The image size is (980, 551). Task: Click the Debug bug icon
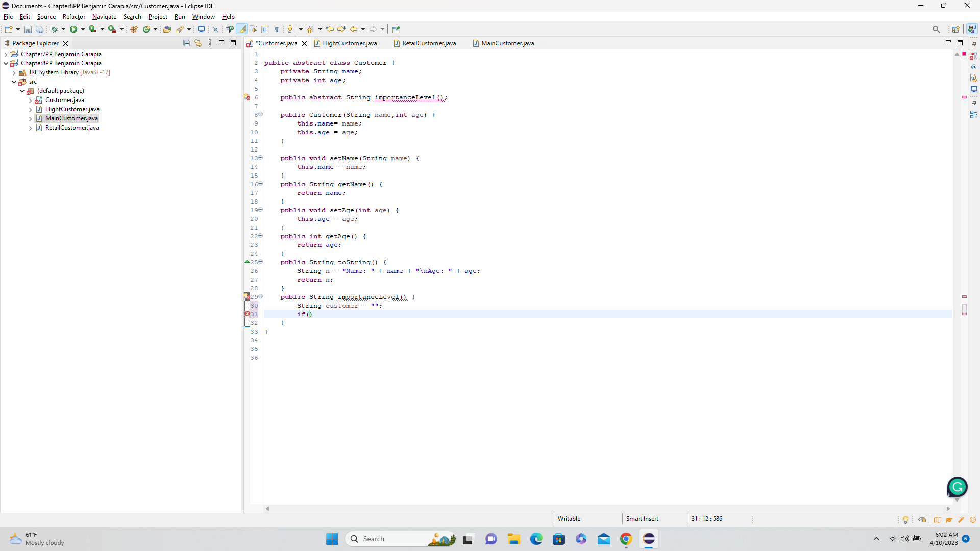[54, 29]
